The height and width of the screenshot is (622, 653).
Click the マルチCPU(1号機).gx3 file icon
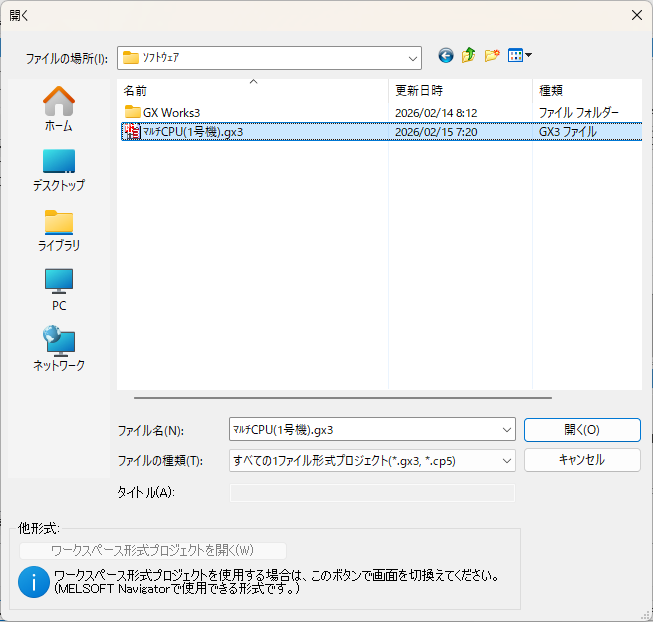click(x=132, y=132)
